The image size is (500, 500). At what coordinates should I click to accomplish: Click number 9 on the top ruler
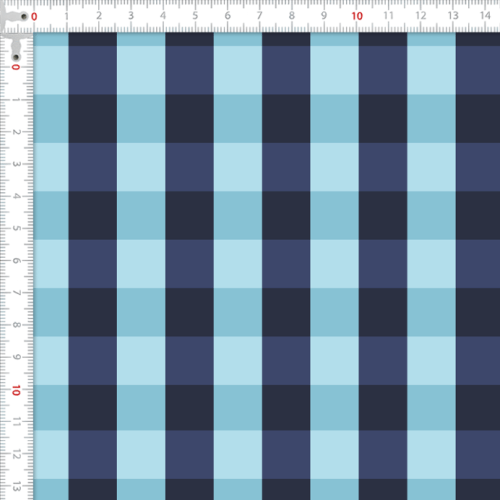(324, 16)
